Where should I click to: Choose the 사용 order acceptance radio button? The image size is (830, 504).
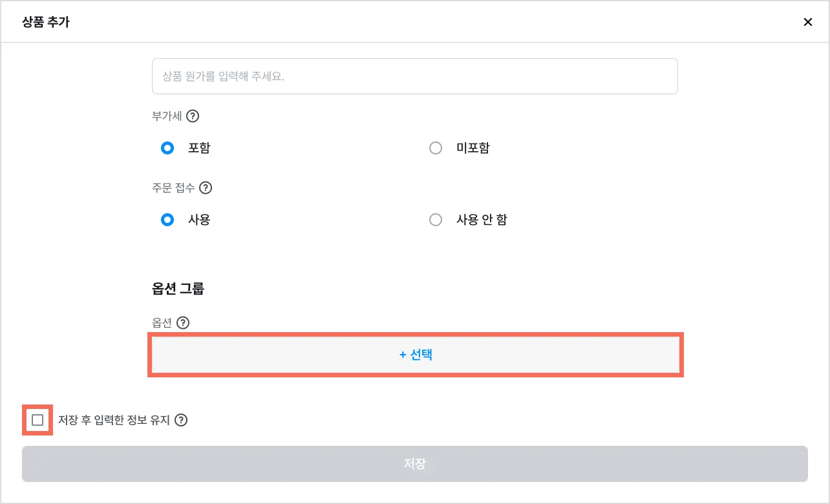(167, 220)
